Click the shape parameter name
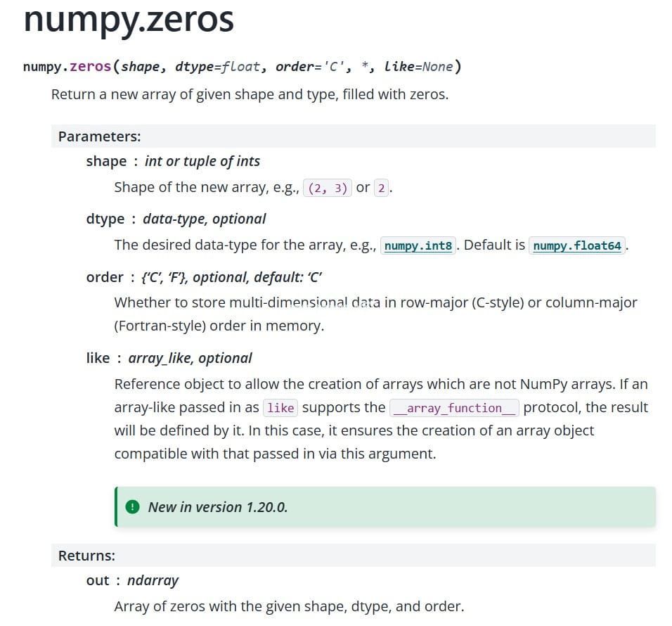 pyautogui.click(x=106, y=161)
